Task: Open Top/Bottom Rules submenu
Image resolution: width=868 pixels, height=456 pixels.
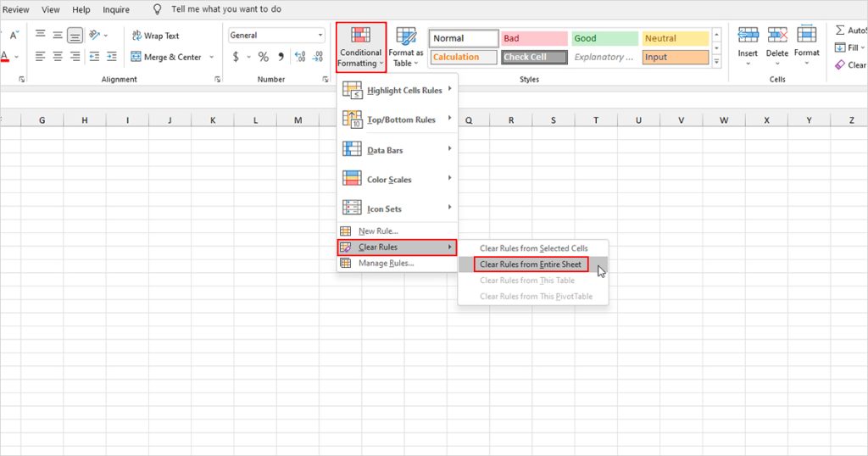Action: click(x=397, y=119)
